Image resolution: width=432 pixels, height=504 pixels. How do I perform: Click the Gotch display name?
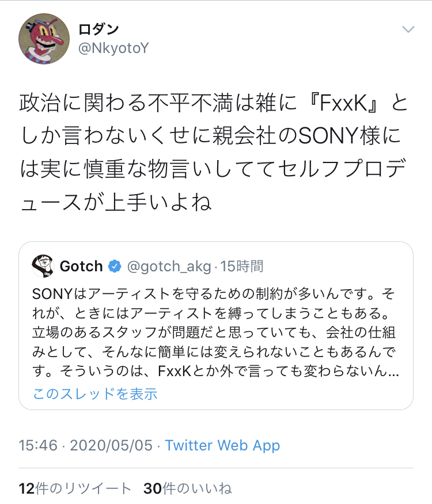click(x=81, y=266)
